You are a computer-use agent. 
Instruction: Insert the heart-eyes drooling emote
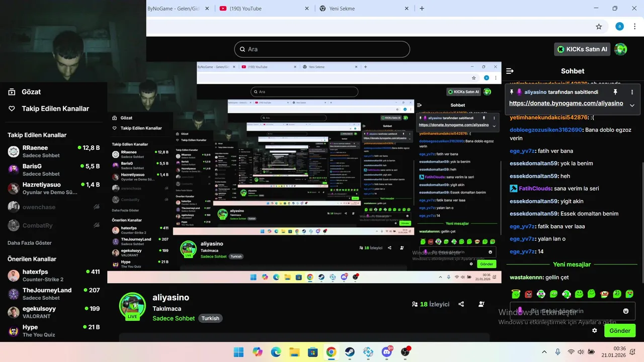click(x=629, y=294)
